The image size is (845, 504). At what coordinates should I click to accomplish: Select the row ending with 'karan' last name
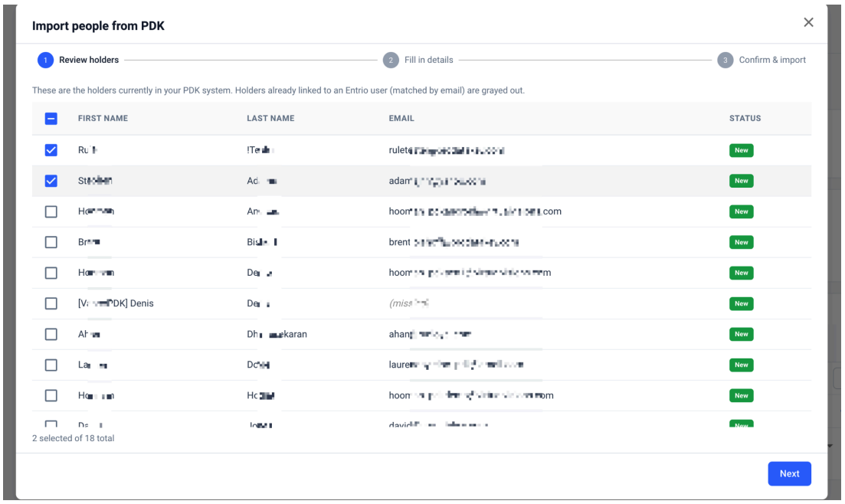point(51,334)
